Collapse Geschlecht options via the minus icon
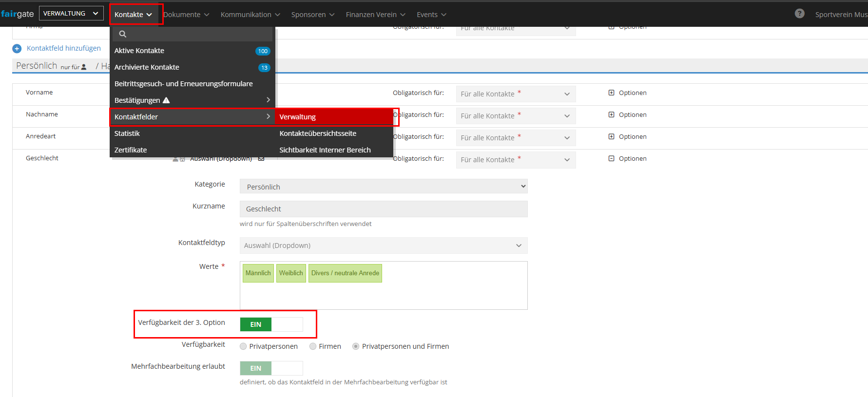The image size is (868, 397). tap(611, 158)
